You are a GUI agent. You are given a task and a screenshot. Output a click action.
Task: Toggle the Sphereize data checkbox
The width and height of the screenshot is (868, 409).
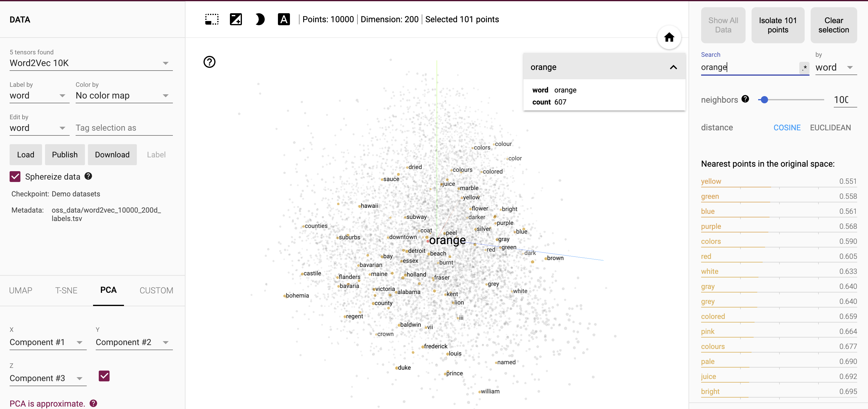tap(15, 176)
